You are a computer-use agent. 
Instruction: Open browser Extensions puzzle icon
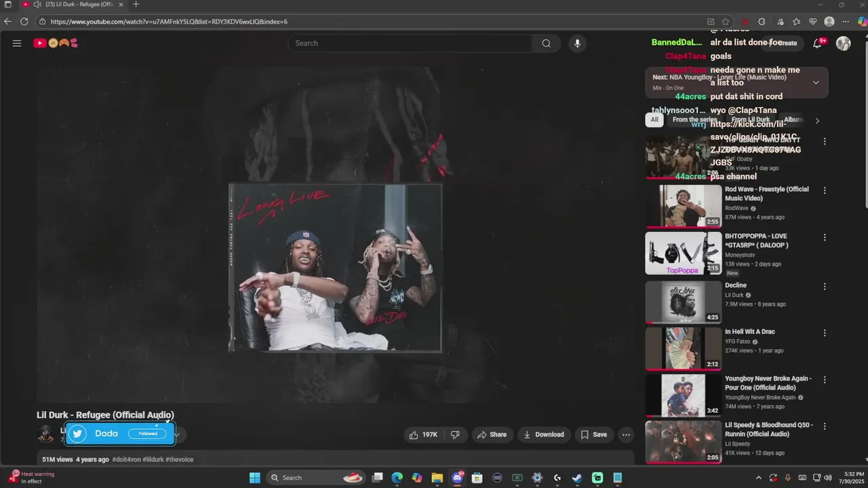pos(762,22)
